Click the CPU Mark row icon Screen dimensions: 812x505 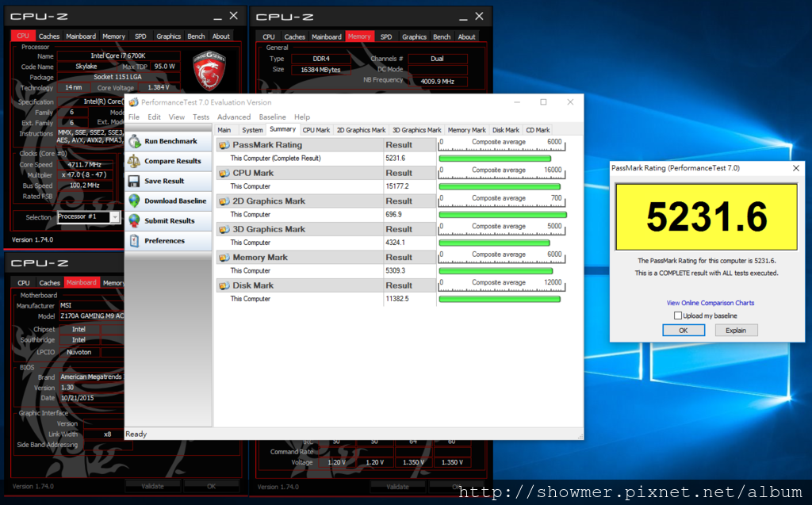coord(224,173)
